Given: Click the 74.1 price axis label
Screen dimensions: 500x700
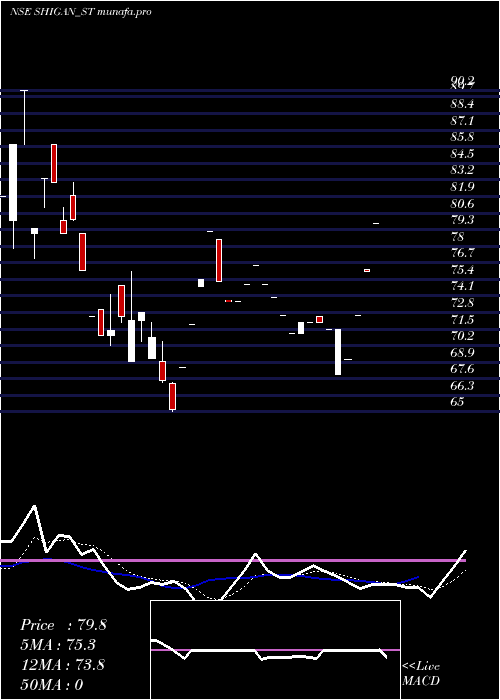Looking at the screenshot, I should pos(462,286).
